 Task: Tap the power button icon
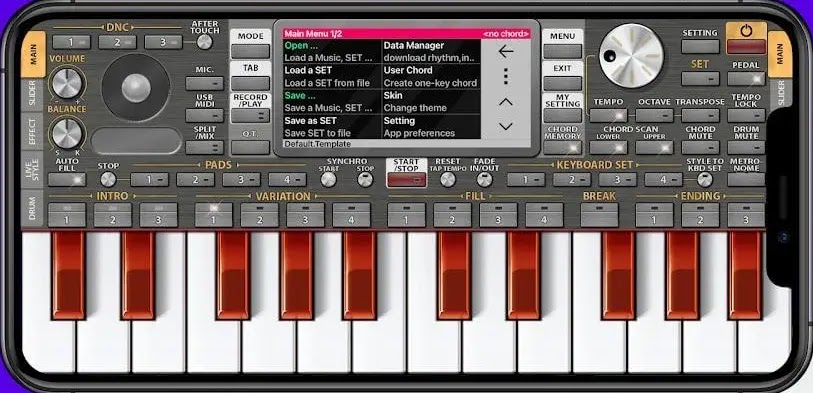746,31
